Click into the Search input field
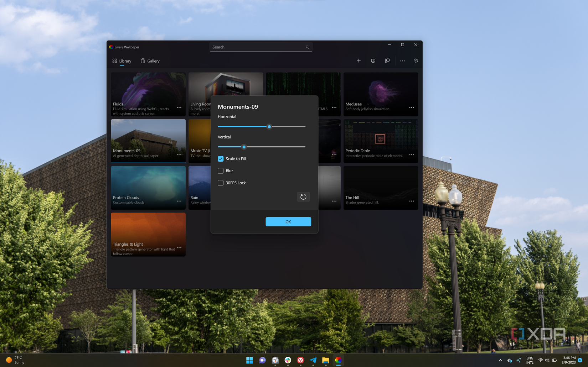The image size is (588, 367). pyautogui.click(x=257, y=47)
